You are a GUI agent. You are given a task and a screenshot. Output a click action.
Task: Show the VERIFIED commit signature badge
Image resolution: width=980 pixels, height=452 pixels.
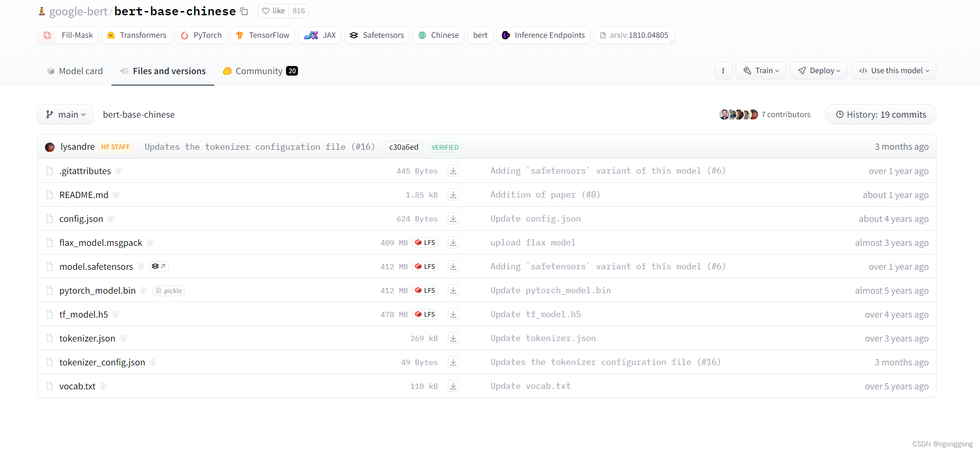[x=445, y=147]
